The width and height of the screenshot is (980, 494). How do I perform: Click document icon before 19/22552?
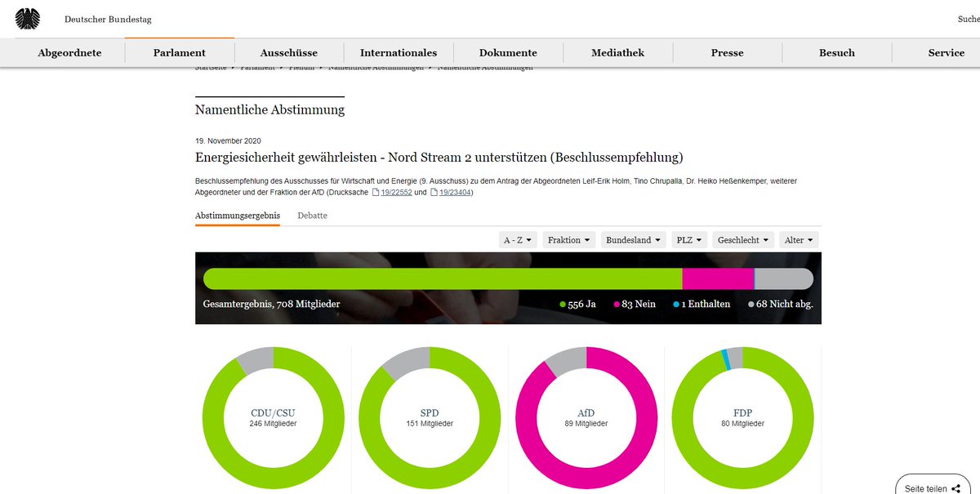376,193
